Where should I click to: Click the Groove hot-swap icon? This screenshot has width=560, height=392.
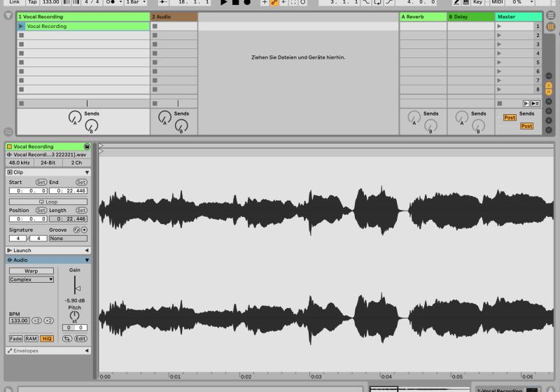76,230
